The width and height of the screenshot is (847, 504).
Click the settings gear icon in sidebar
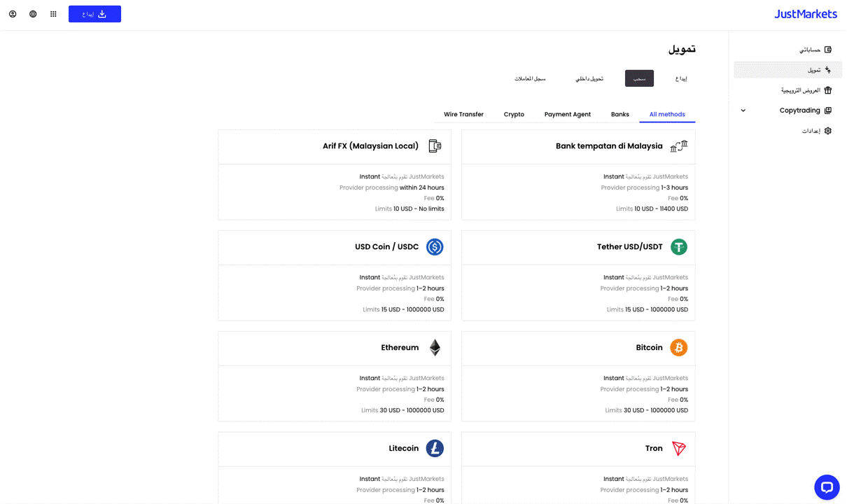828,131
